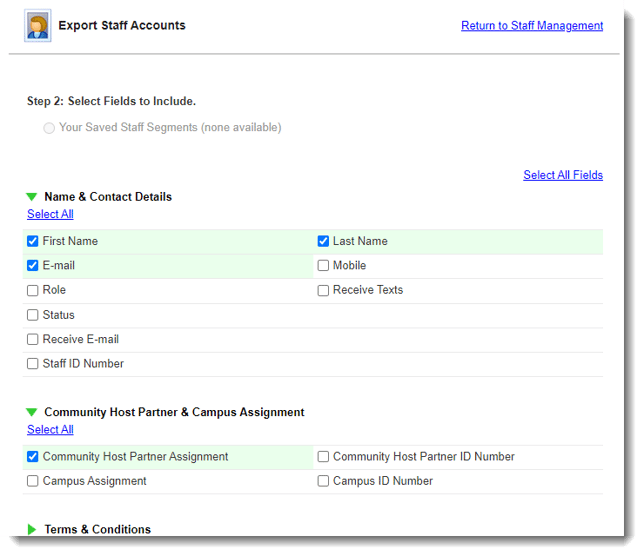Collapse Community Host Partner & Campus Assignment section

[x=32, y=412]
